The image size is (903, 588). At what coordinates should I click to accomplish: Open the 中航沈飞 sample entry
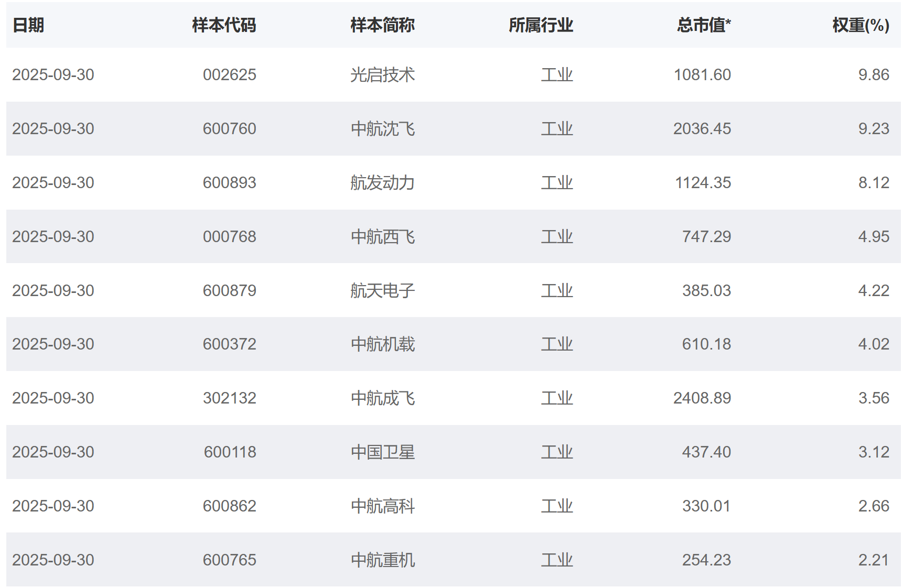tap(382, 129)
